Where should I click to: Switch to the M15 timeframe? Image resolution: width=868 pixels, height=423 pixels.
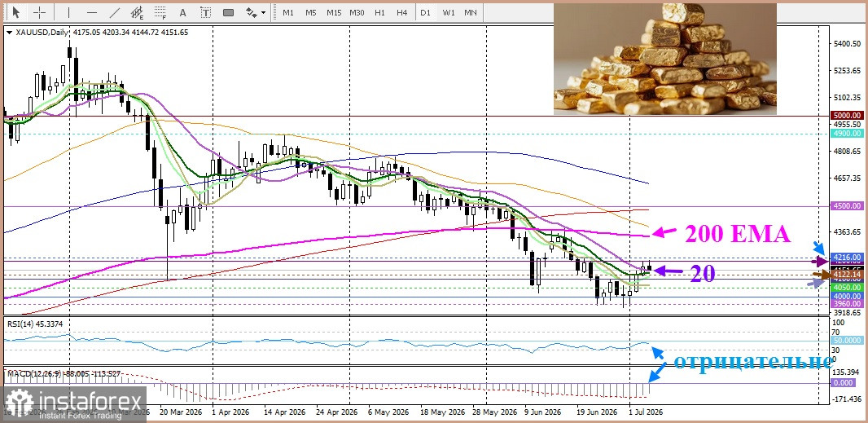pyautogui.click(x=334, y=12)
